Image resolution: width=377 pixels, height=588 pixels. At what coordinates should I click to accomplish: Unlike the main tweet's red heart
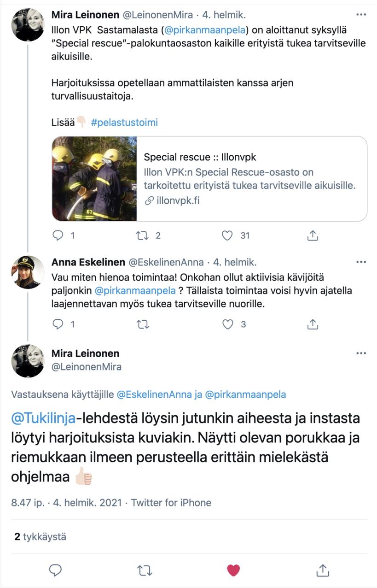tap(233, 570)
